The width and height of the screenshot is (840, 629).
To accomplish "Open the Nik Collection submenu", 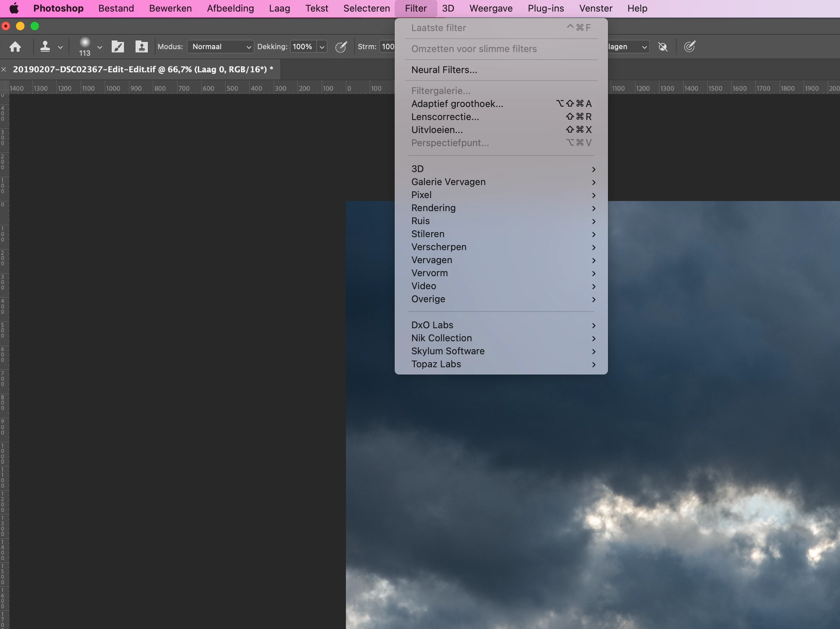I will (x=441, y=338).
